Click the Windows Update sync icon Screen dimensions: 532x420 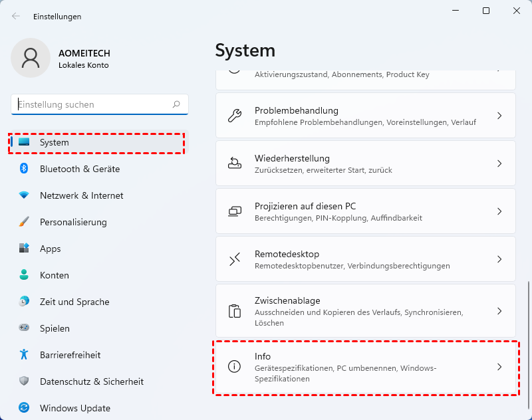tap(24, 408)
